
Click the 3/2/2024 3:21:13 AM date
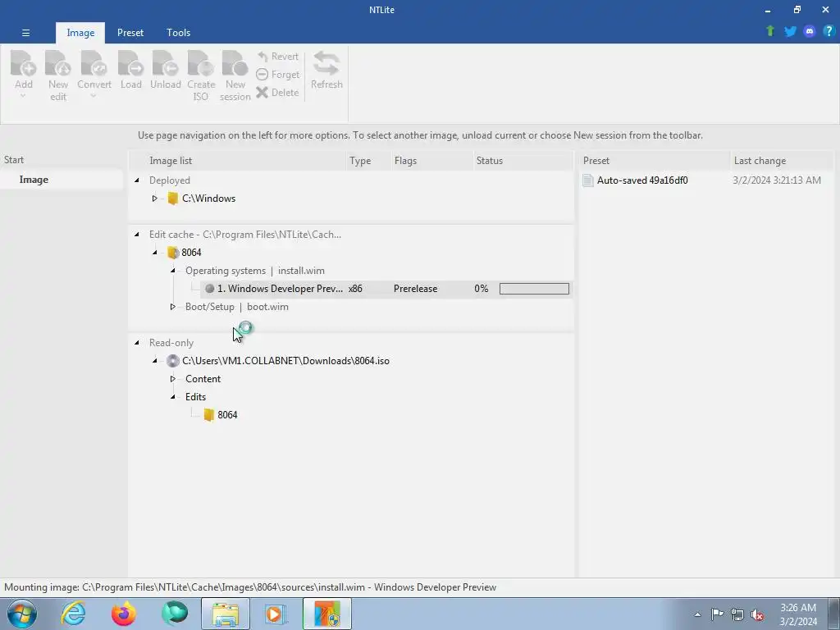(x=777, y=180)
